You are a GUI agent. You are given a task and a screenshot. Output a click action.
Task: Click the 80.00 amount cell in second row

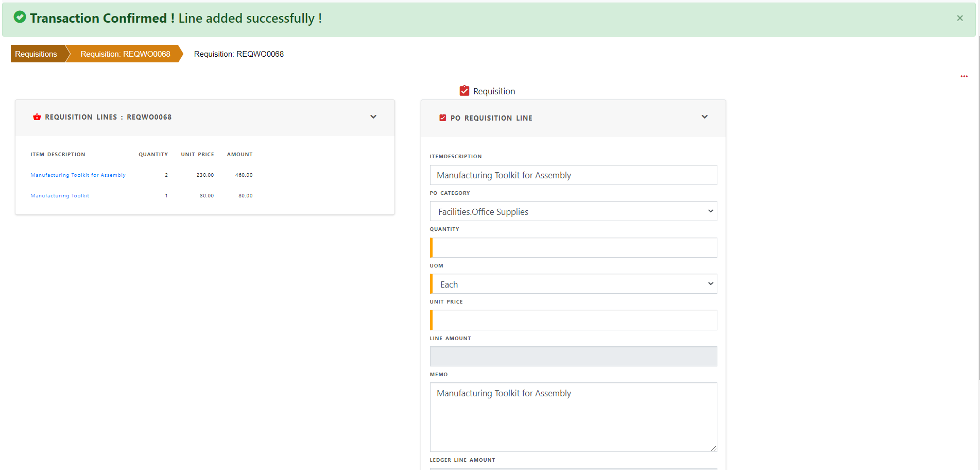245,196
